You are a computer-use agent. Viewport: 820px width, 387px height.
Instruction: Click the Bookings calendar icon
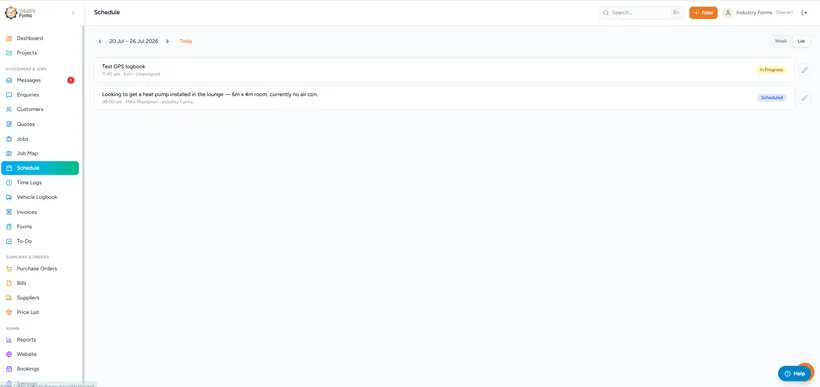pos(9,369)
